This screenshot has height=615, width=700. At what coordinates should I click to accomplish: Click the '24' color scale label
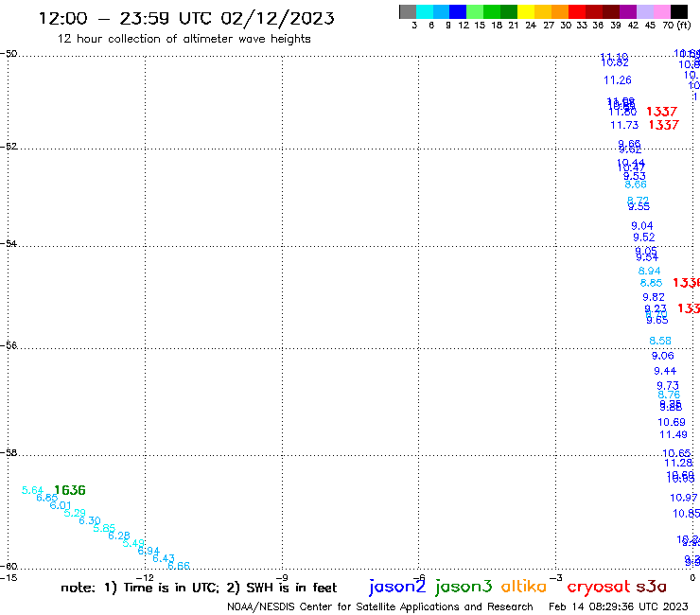(531, 25)
